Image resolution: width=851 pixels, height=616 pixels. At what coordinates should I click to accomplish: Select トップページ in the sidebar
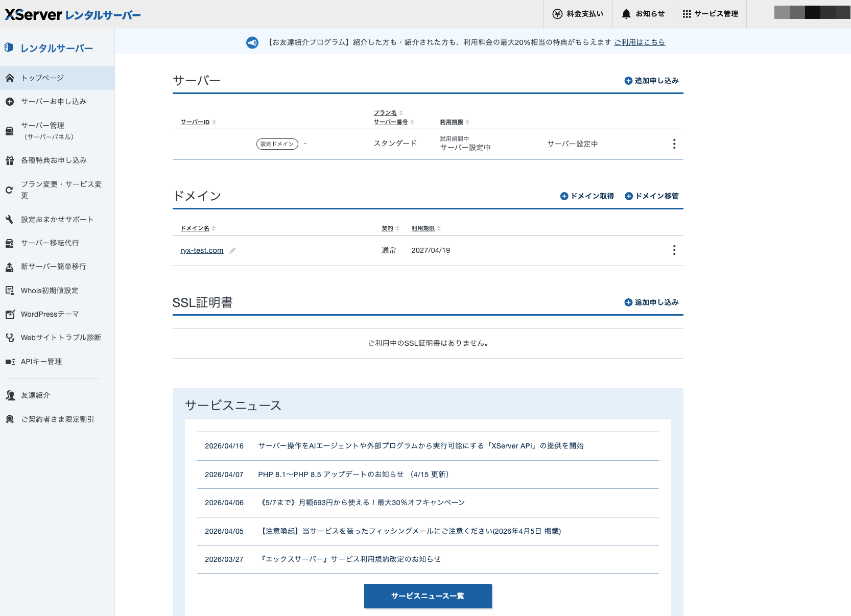coord(57,78)
